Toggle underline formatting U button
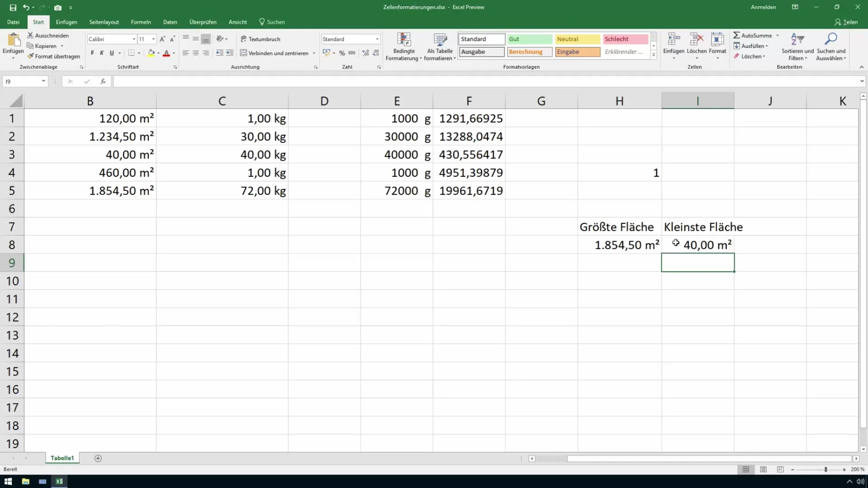The height and width of the screenshot is (488, 868). point(112,53)
